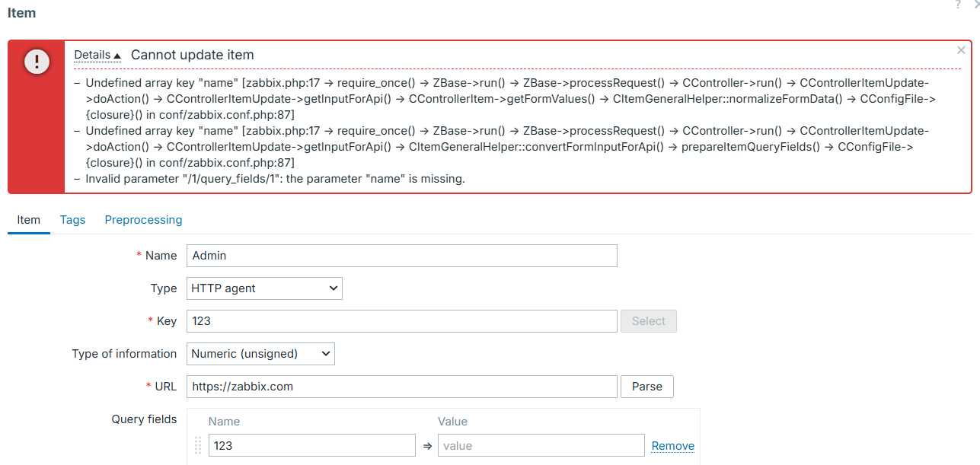Click the arrow icon between name and value
The width and height of the screenshot is (980, 465).
point(427,446)
